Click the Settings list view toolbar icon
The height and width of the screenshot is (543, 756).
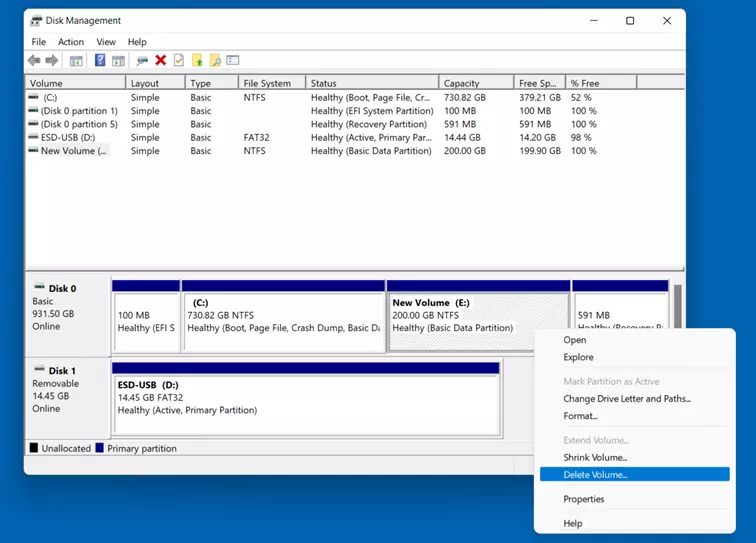[233, 60]
